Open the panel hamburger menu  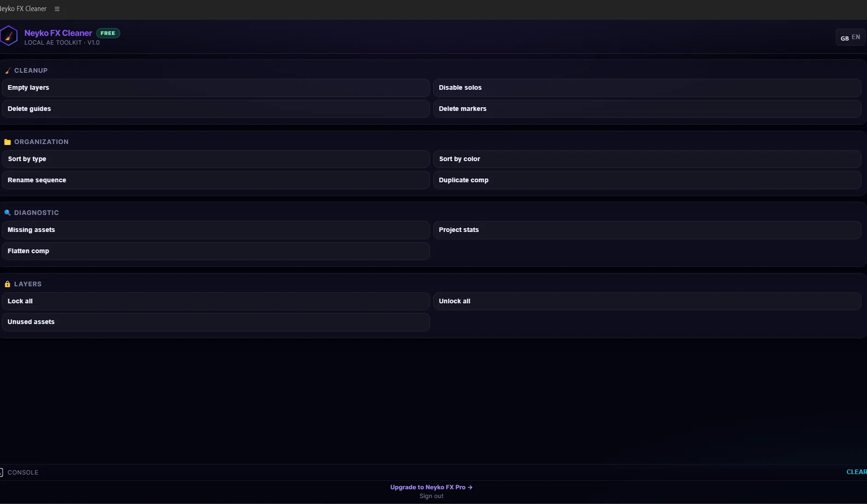[57, 9]
